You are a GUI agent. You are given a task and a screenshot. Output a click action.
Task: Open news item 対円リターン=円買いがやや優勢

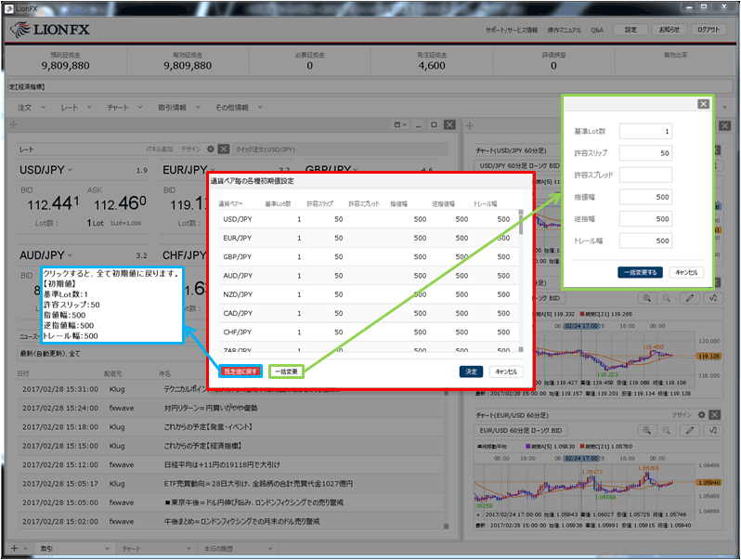tap(211, 408)
